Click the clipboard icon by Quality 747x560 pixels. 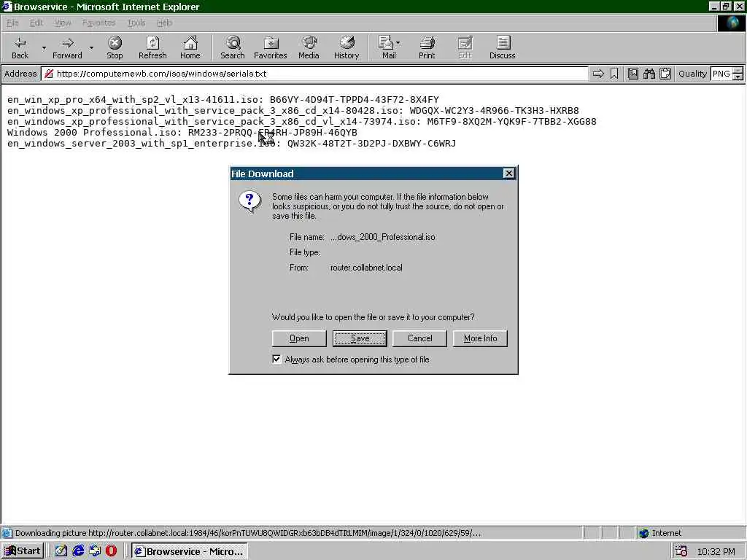(x=665, y=74)
